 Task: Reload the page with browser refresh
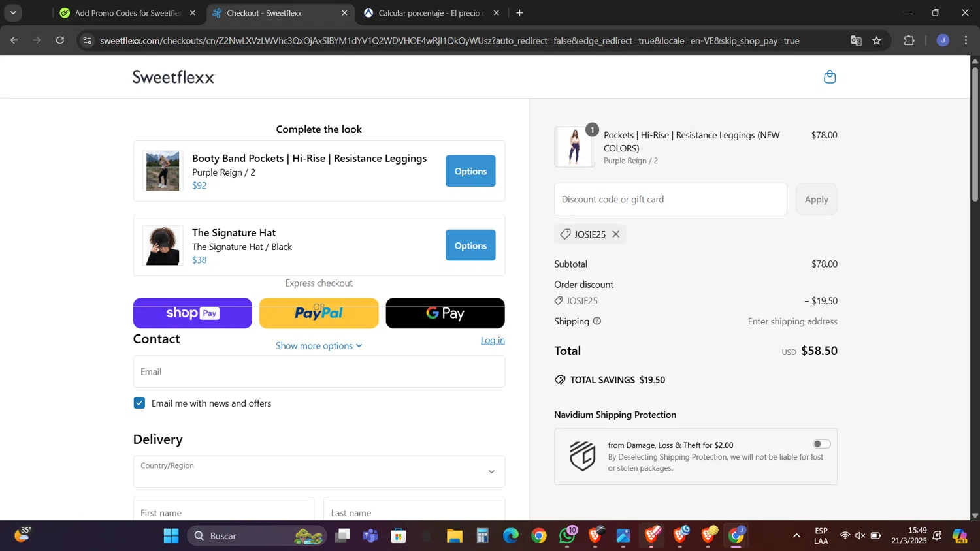coord(60,40)
